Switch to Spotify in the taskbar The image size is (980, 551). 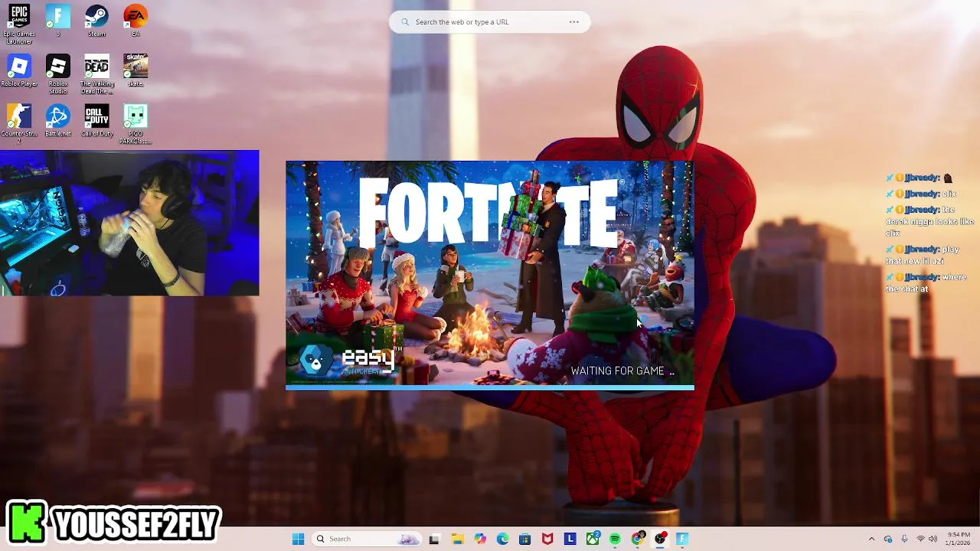pyautogui.click(x=615, y=539)
